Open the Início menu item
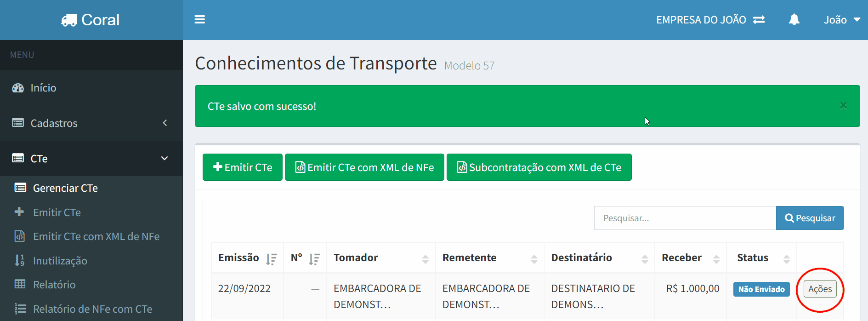 43,88
